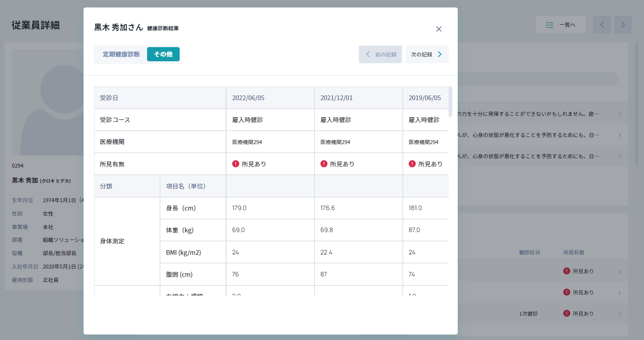Click the 受診コース row label

click(x=115, y=120)
